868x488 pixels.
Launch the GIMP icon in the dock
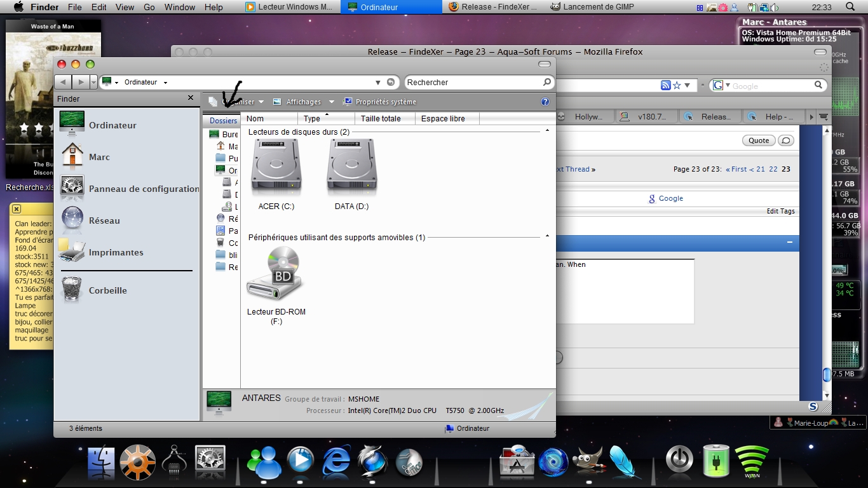coord(588,460)
